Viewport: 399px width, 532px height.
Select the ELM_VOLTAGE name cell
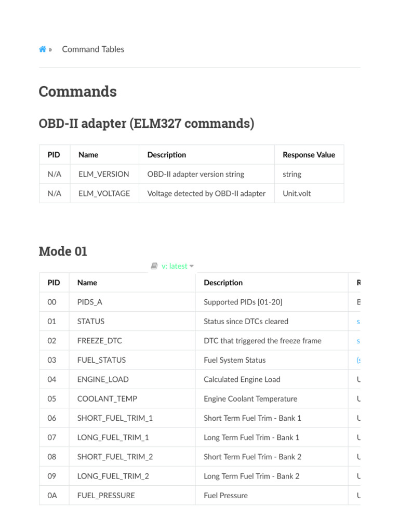[104, 193]
